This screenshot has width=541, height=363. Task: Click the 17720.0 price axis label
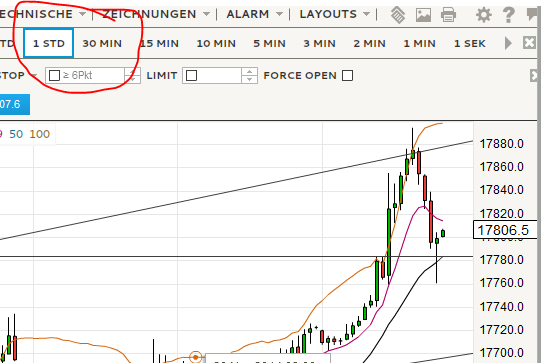502,330
